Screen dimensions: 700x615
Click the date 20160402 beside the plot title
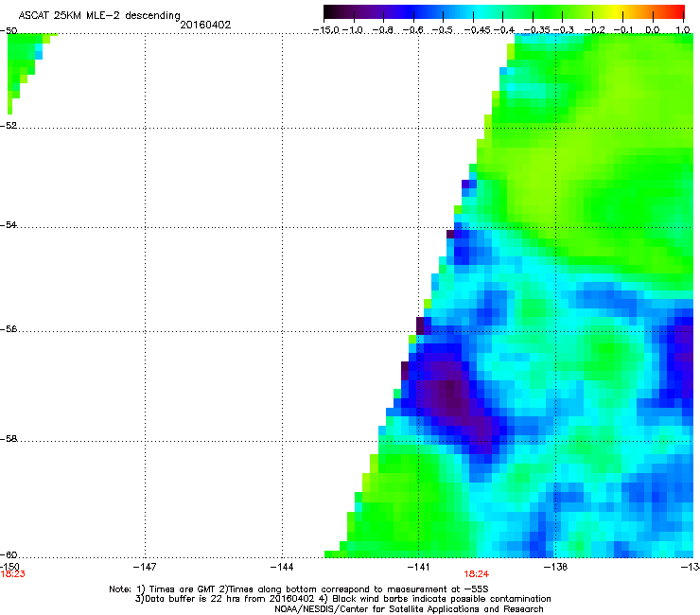pyautogui.click(x=205, y=25)
